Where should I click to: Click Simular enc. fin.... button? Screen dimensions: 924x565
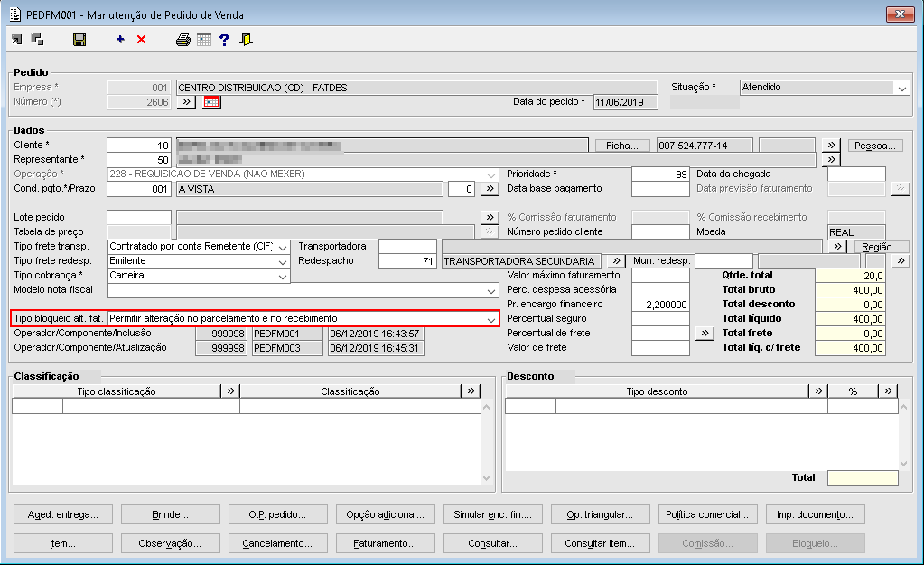[x=492, y=514]
